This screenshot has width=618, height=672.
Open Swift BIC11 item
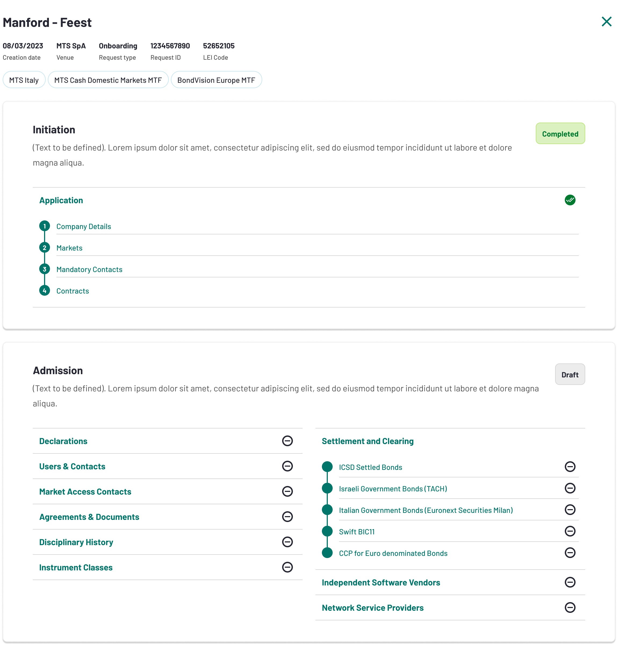tap(357, 531)
